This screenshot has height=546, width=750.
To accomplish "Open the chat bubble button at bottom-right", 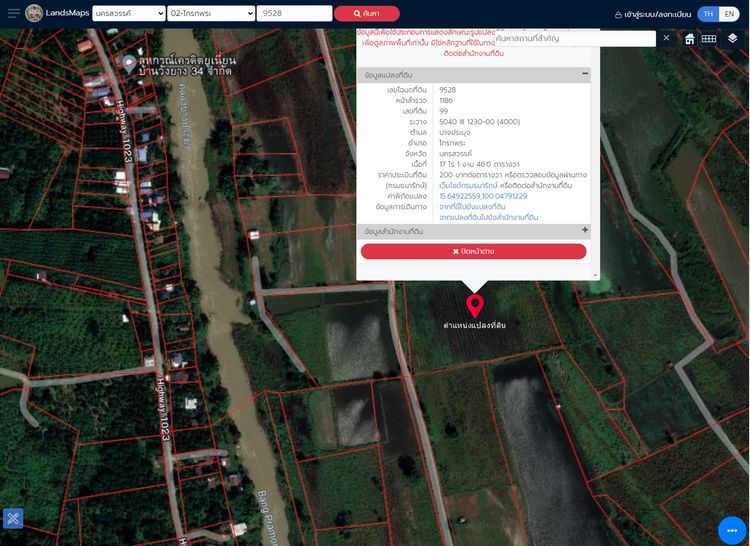I will (x=732, y=530).
